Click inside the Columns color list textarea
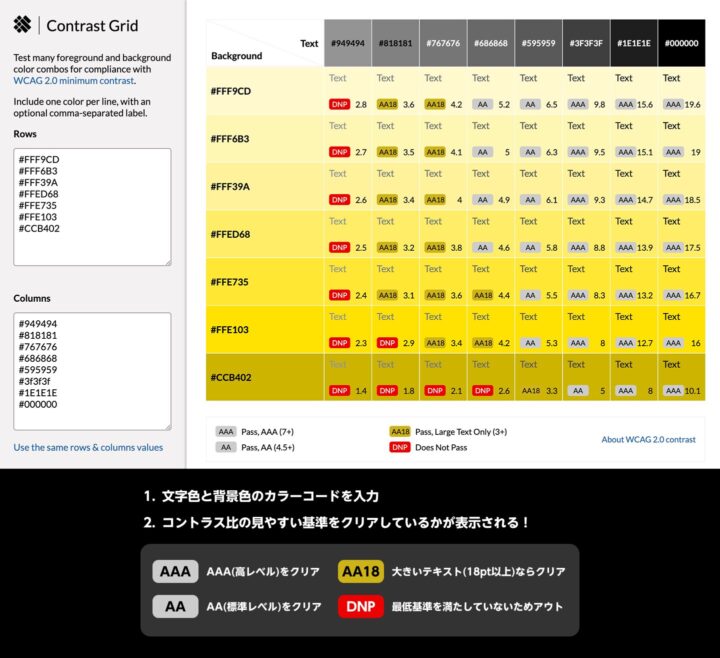Screen dimensions: 720x658 pos(92,371)
